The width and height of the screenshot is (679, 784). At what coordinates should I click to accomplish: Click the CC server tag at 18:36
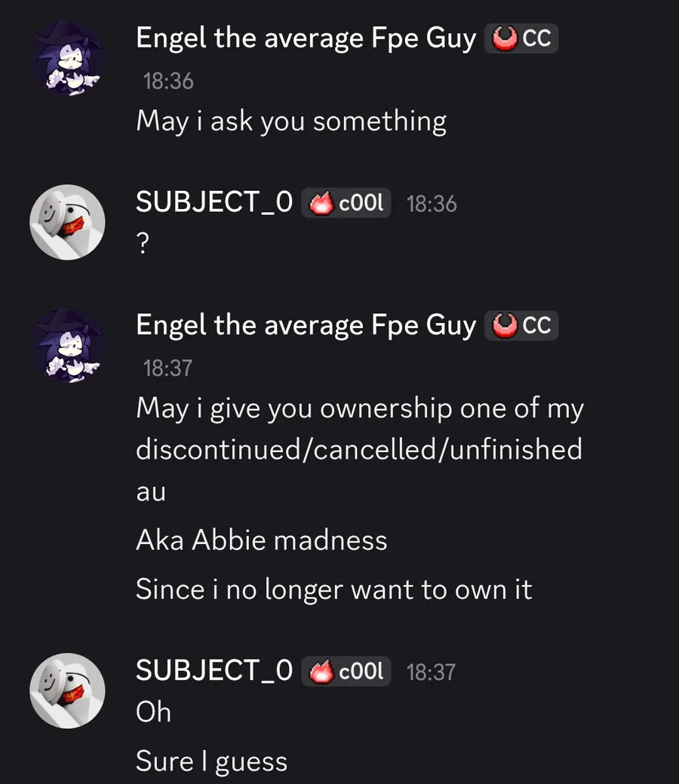point(521,38)
